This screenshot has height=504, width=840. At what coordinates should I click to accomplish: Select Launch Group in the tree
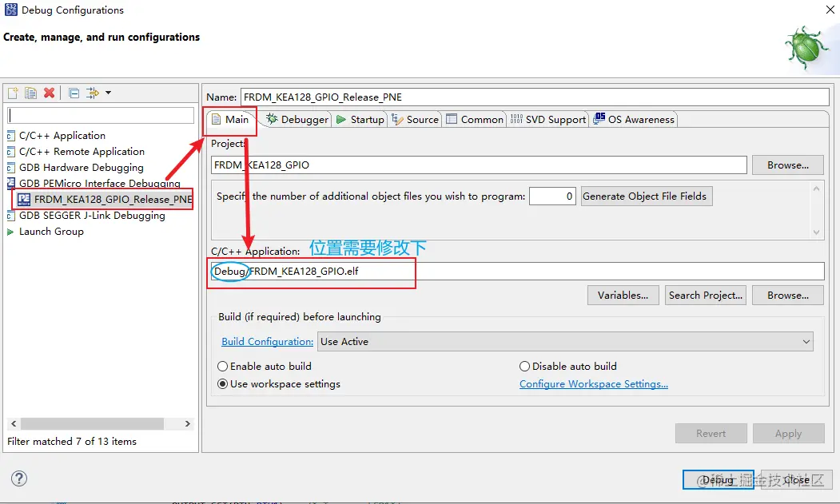pyautogui.click(x=51, y=232)
